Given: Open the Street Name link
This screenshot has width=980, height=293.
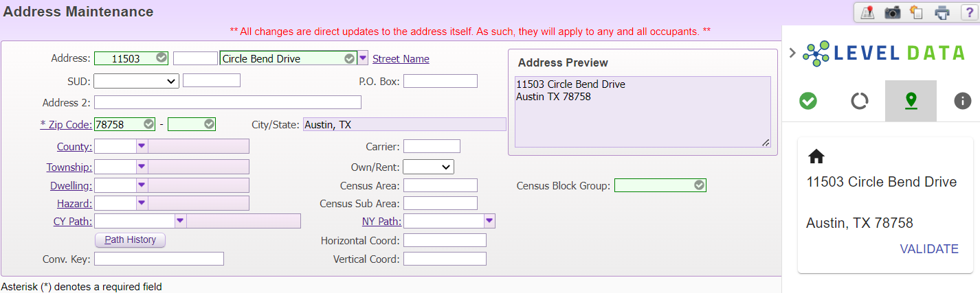Looking at the screenshot, I should (401, 59).
